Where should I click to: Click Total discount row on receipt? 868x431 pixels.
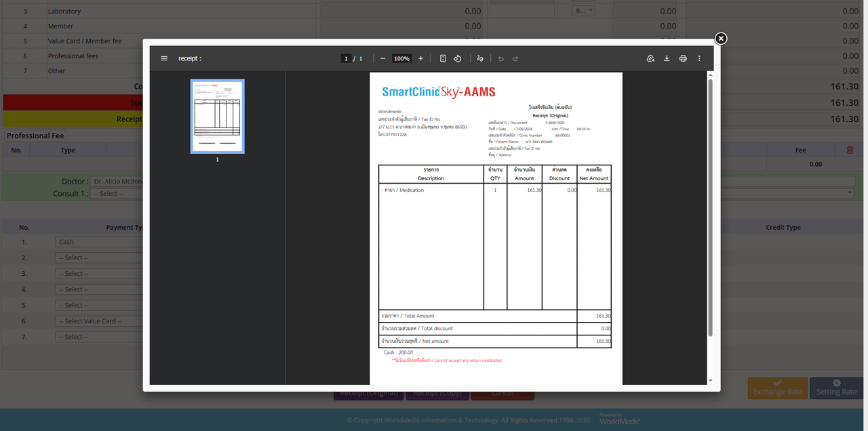(x=495, y=329)
